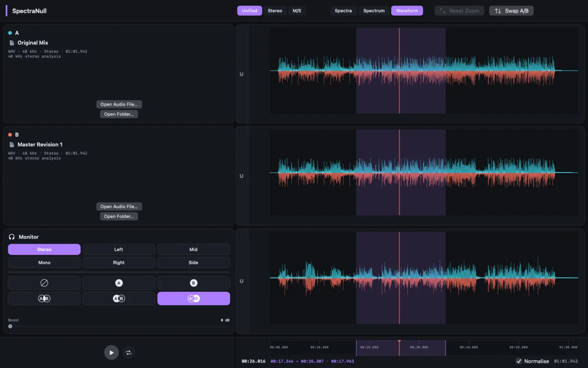Switch channel layout to M/S
Image resolution: width=588 pixels, height=368 pixels.
click(x=297, y=11)
